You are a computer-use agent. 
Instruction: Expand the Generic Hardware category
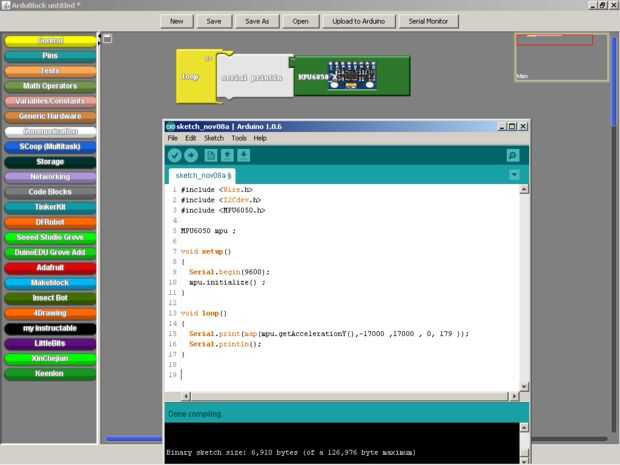pyautogui.click(x=50, y=116)
